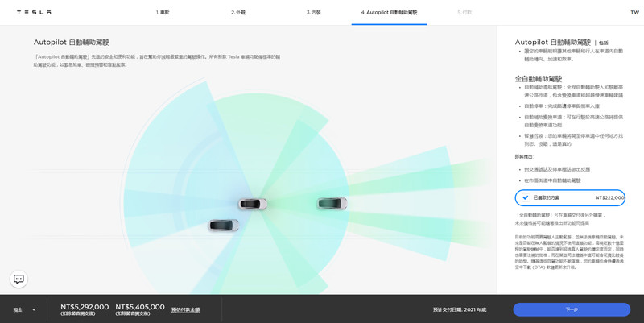Click the 全自動輔助駕駛 heading
The height and width of the screenshot is (323, 644).
539,78
